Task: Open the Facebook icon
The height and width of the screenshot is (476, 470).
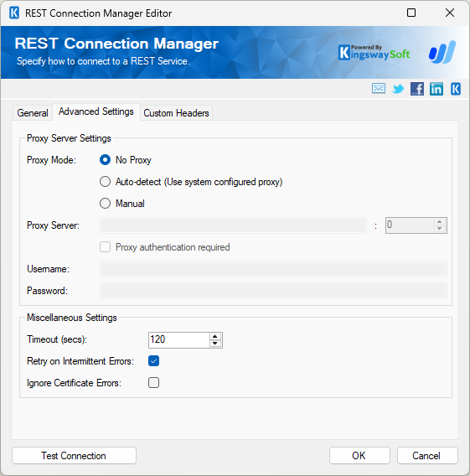Action: pos(417,89)
